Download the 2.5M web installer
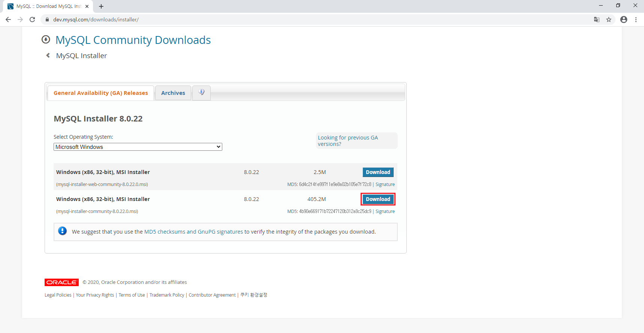Image resolution: width=644 pixels, height=333 pixels. click(378, 172)
